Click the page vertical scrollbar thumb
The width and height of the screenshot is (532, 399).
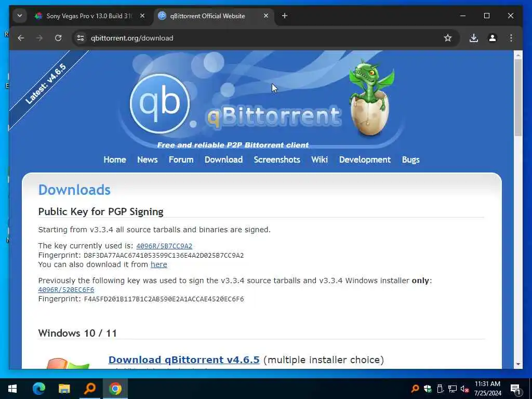(x=518, y=98)
